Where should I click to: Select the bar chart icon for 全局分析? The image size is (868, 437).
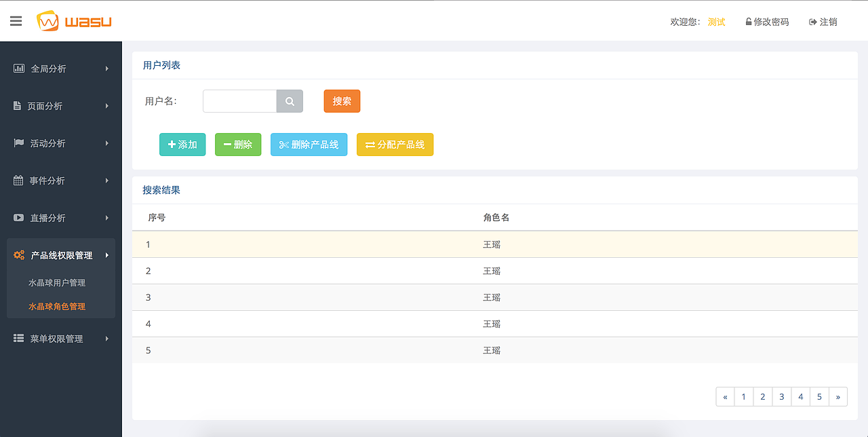point(18,68)
